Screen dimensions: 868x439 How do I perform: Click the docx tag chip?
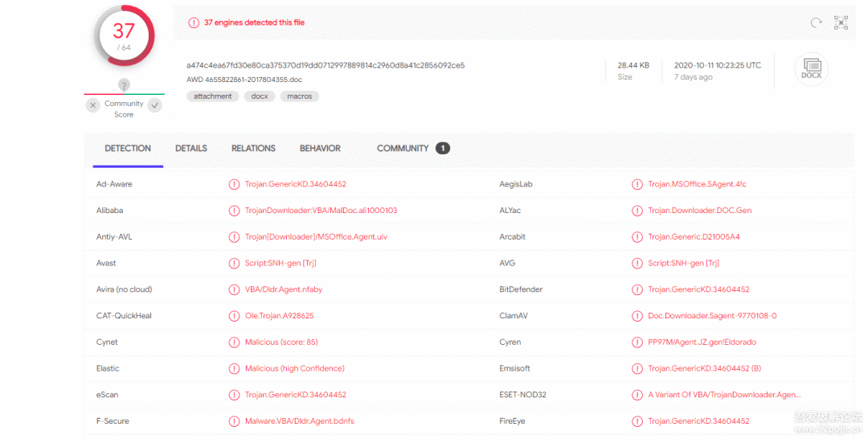tap(260, 96)
